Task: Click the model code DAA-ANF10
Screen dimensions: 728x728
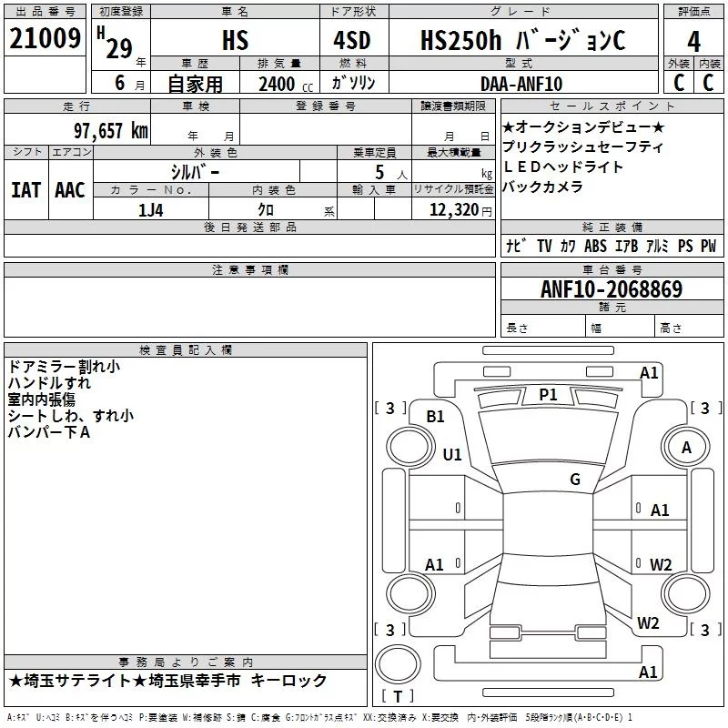Action: point(521,84)
